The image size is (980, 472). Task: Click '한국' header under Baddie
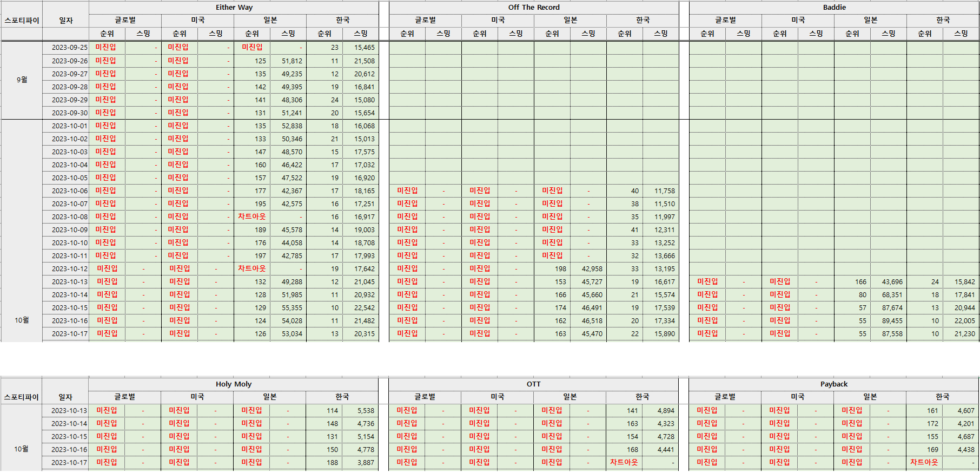(943, 20)
